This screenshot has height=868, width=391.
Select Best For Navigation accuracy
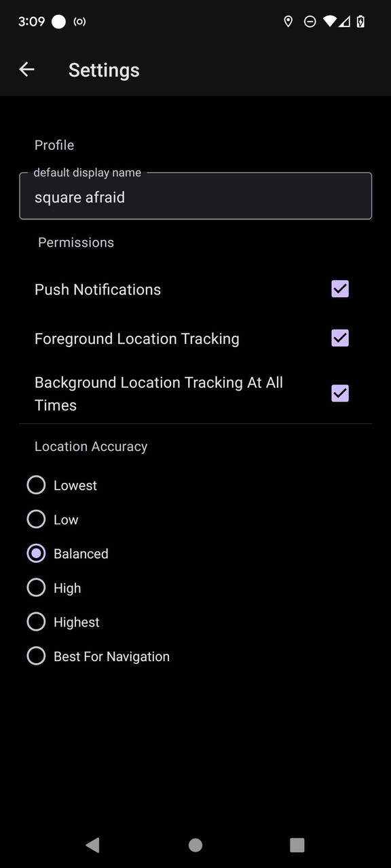click(x=36, y=656)
